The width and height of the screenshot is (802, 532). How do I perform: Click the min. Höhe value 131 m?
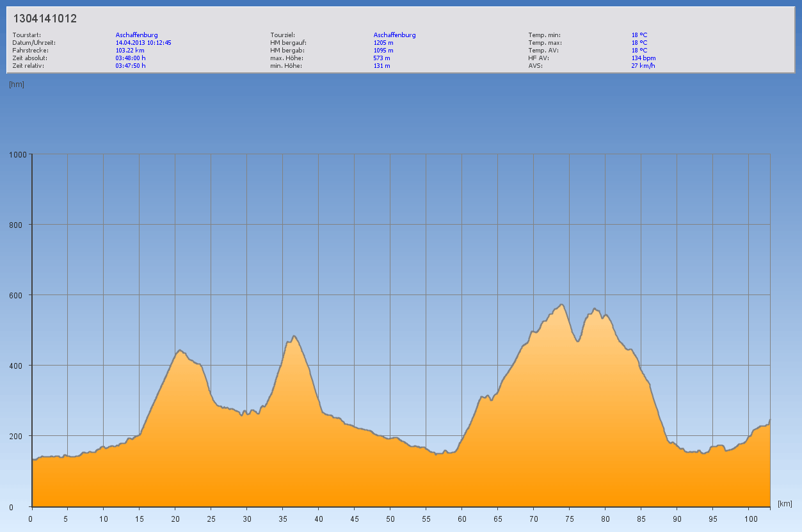point(381,65)
